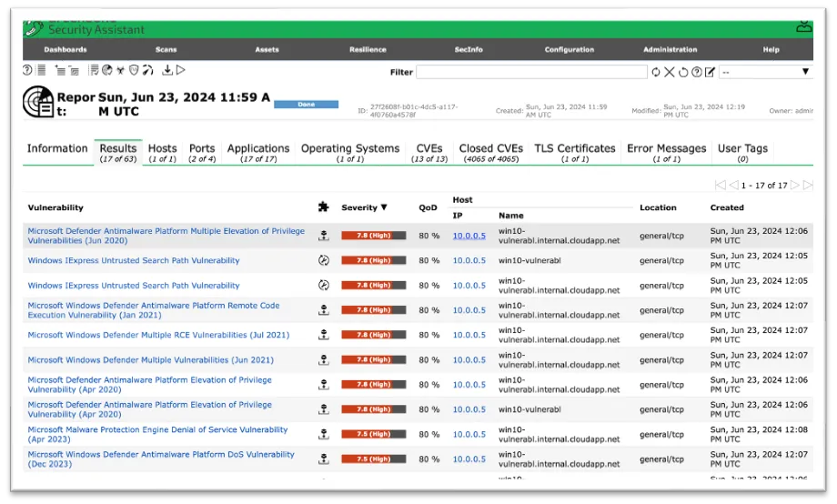Viewport: 837px width, 504px height.
Task: Click the download report icon
Action: tap(167, 70)
